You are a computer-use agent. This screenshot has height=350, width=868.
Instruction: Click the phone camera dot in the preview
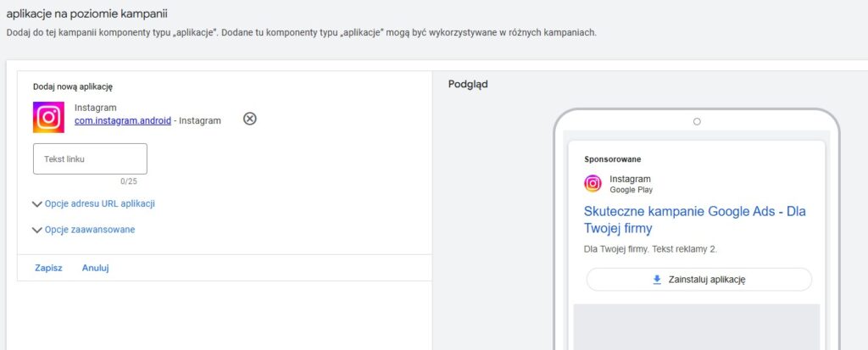tap(697, 121)
